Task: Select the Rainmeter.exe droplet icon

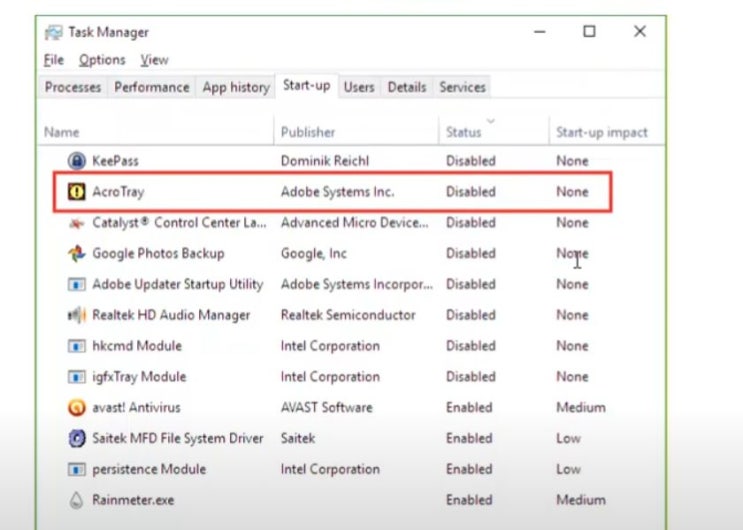Action: point(76,500)
